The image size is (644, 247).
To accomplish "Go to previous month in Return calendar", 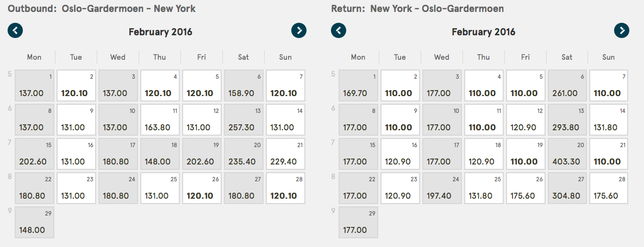I will 339,30.
